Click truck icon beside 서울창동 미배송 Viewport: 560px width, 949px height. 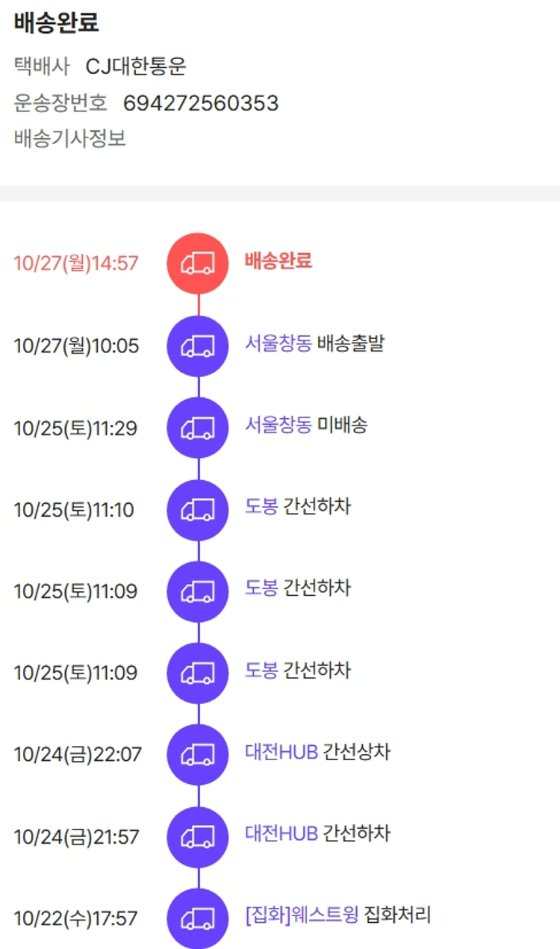pyautogui.click(x=198, y=428)
